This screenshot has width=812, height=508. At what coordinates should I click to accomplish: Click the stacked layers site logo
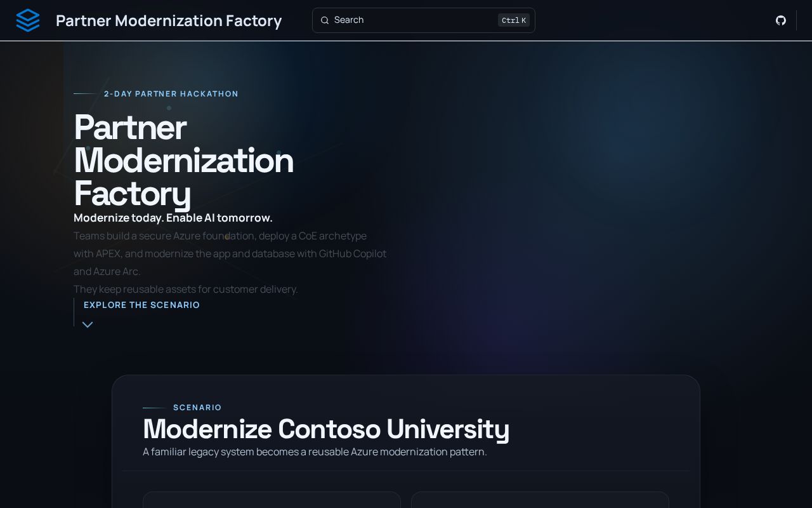(28, 20)
